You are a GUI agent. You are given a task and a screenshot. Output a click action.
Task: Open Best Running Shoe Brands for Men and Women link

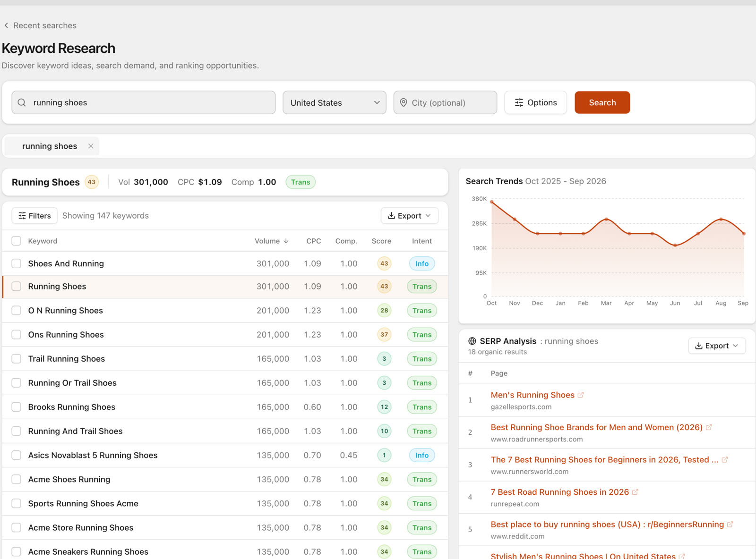(x=597, y=427)
